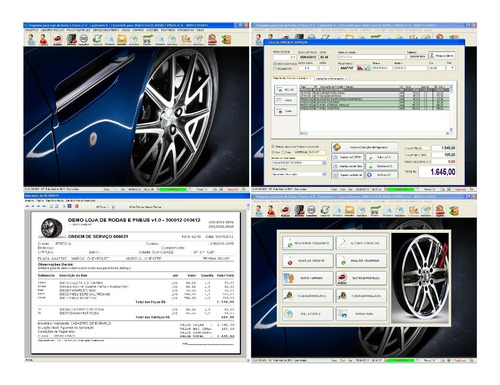Click order number field in service order dialog
This screenshot has width=500, height=385.
(285, 57)
